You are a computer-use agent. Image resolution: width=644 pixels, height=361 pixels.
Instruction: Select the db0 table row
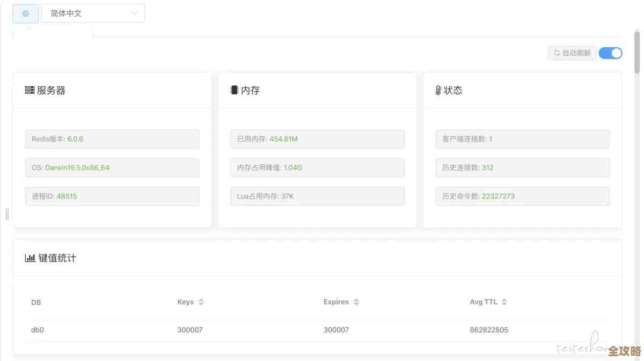[x=311, y=330]
